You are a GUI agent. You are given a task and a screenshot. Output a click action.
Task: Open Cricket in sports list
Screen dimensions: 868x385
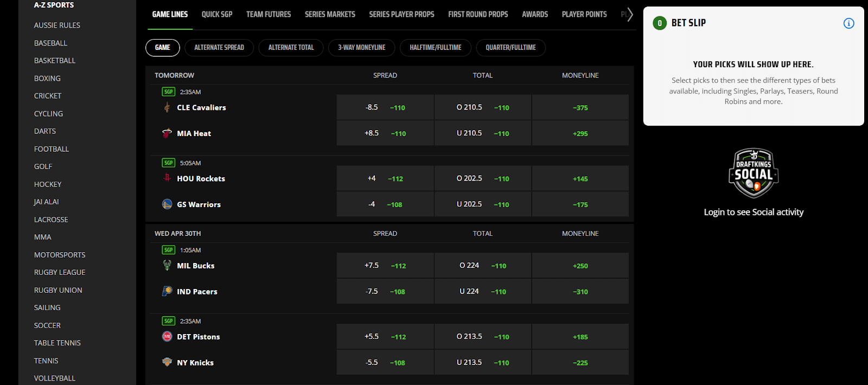point(48,96)
